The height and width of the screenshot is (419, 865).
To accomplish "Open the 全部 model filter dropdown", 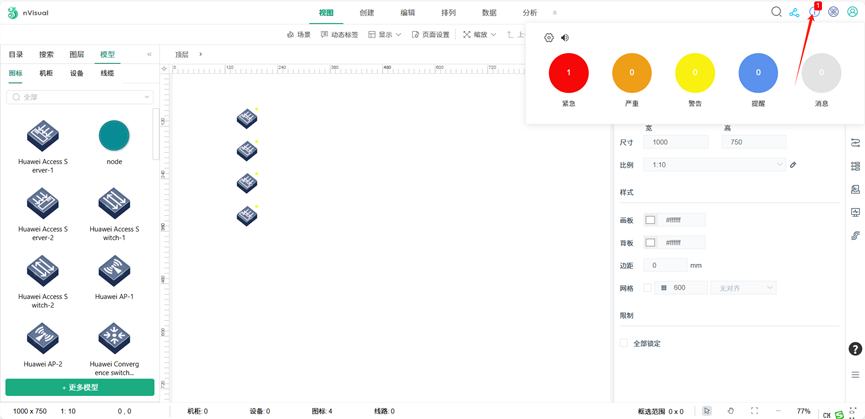I will 79,97.
